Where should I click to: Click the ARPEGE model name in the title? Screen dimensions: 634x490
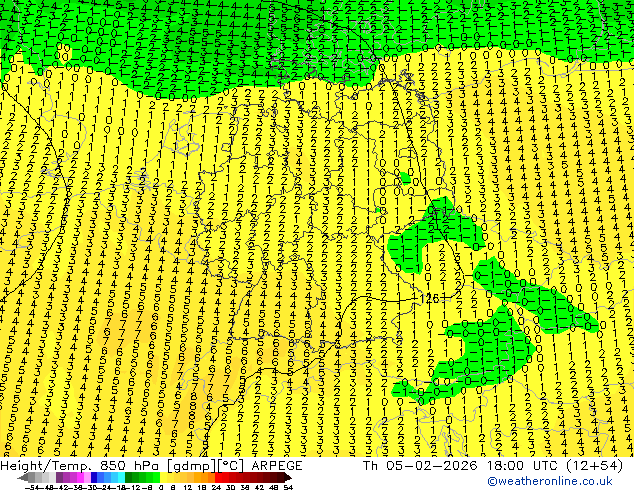coord(277,466)
